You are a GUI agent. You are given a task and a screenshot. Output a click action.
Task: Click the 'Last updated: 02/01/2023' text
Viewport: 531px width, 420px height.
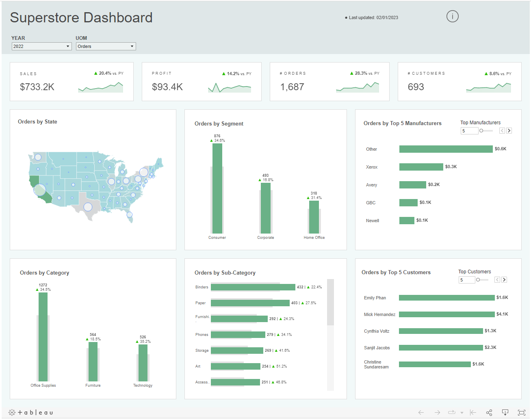pos(373,17)
